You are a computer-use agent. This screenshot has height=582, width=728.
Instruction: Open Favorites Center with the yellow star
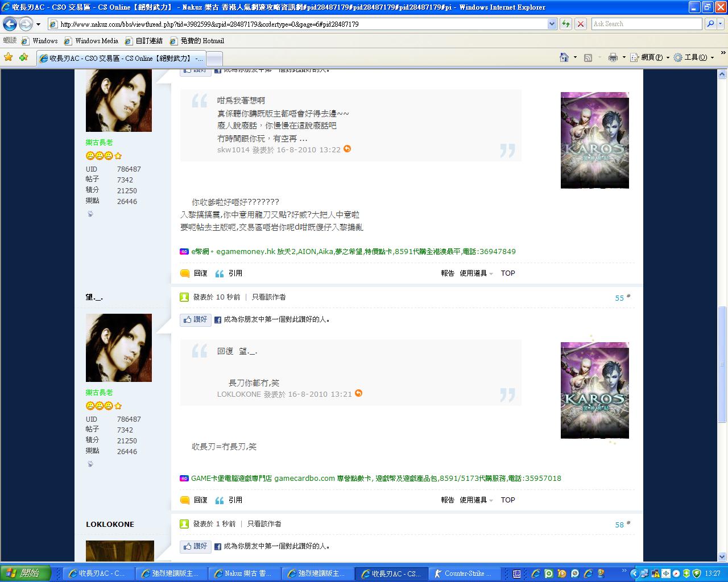(8, 57)
